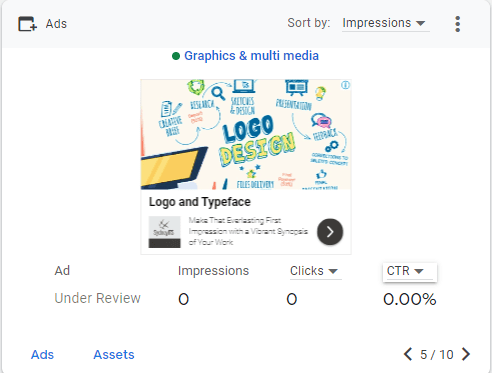
Task: Open the Graphics & multi media link
Action: coord(251,56)
